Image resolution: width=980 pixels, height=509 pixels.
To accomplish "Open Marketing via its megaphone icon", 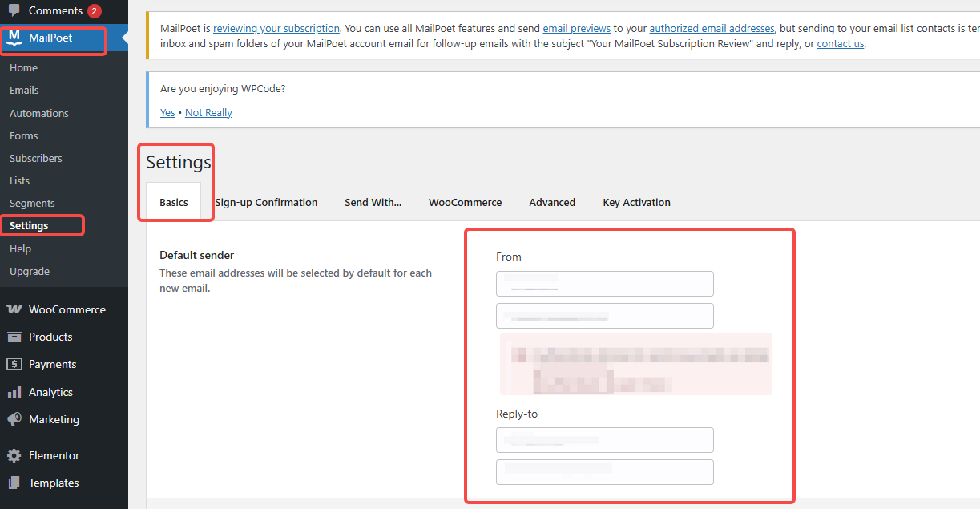I will coord(14,419).
